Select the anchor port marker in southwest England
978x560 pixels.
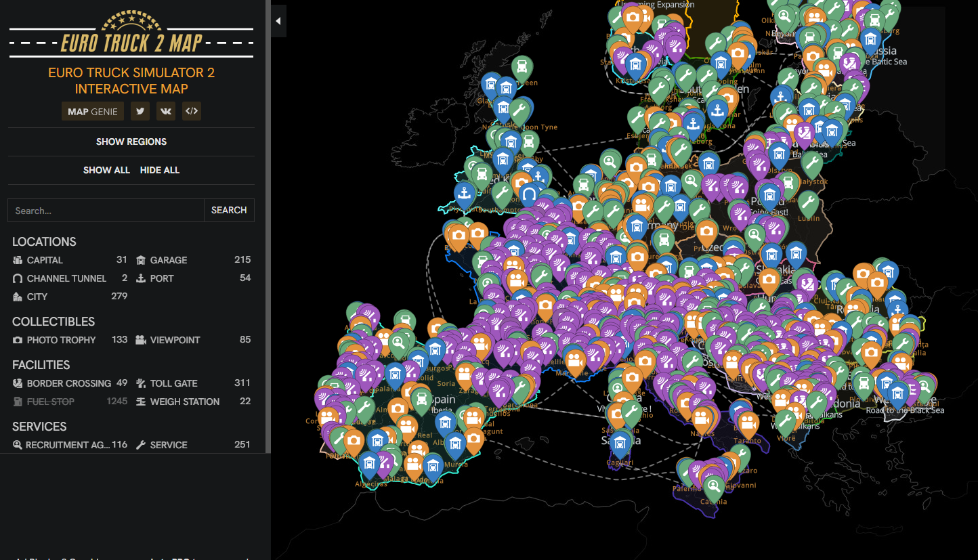(x=465, y=193)
